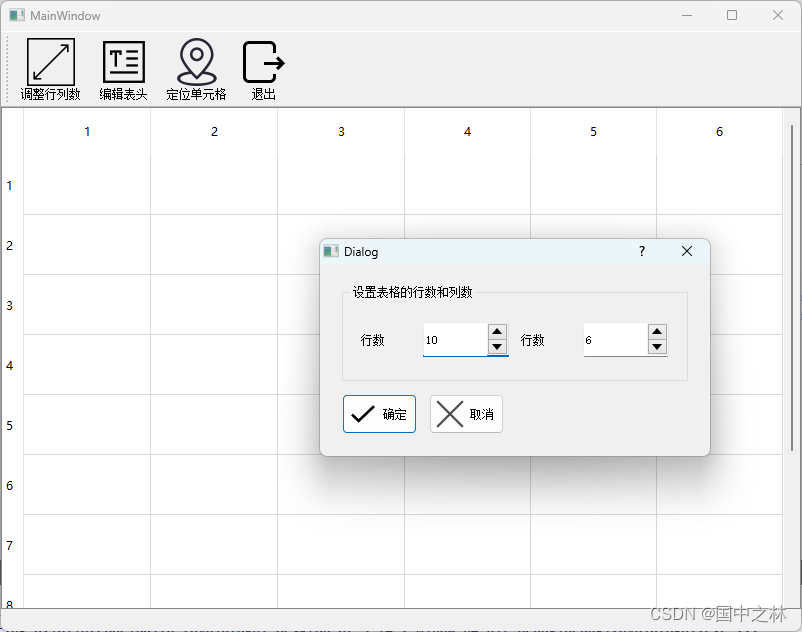Select the 定位单元格 locate cell tool

196,70
